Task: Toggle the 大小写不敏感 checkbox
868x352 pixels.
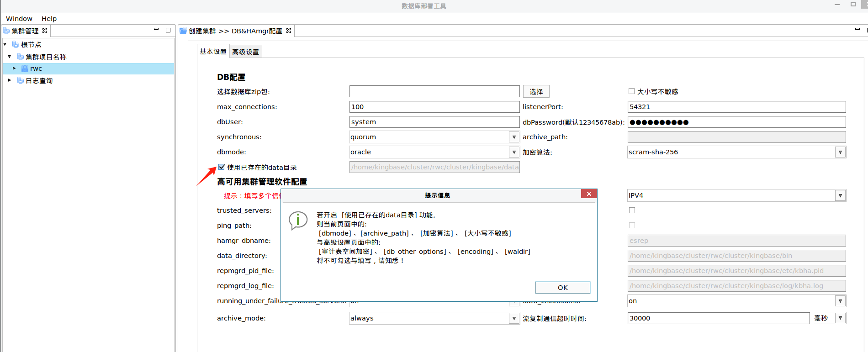Action: (x=631, y=91)
